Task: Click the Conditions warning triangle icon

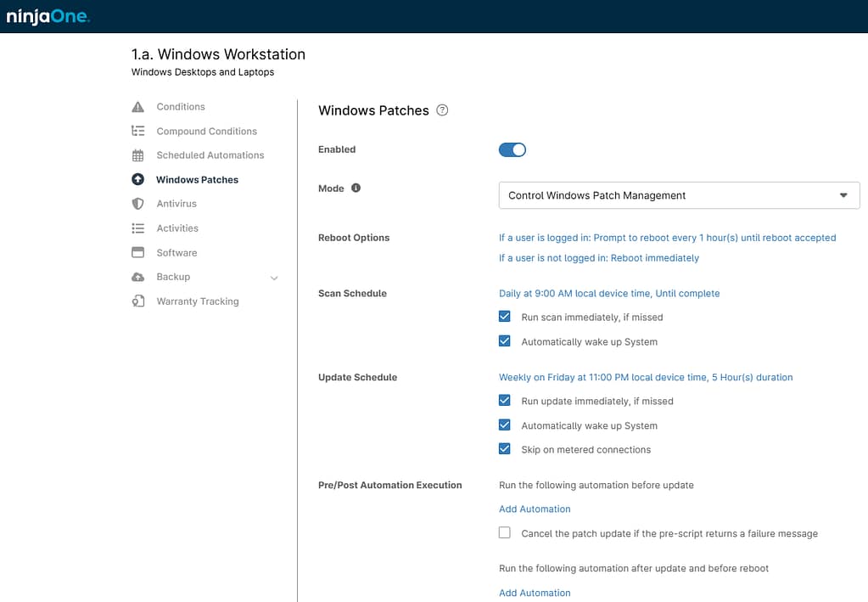Action: pos(140,106)
